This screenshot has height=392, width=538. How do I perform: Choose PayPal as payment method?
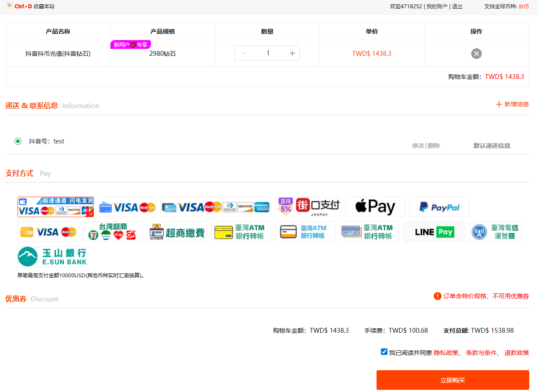(439, 207)
